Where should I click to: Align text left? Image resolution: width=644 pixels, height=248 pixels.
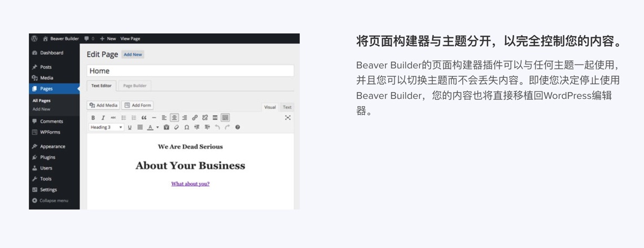(x=164, y=118)
